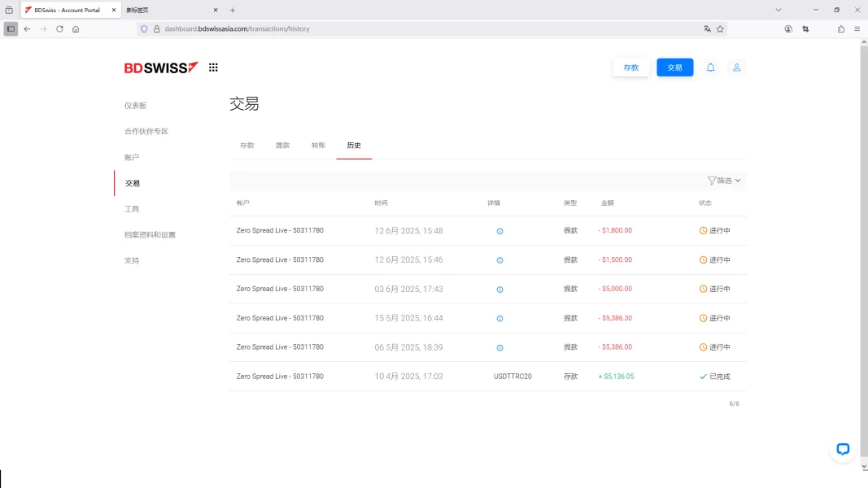
Task: Expand the 筛选 filter dropdown
Action: click(x=724, y=181)
